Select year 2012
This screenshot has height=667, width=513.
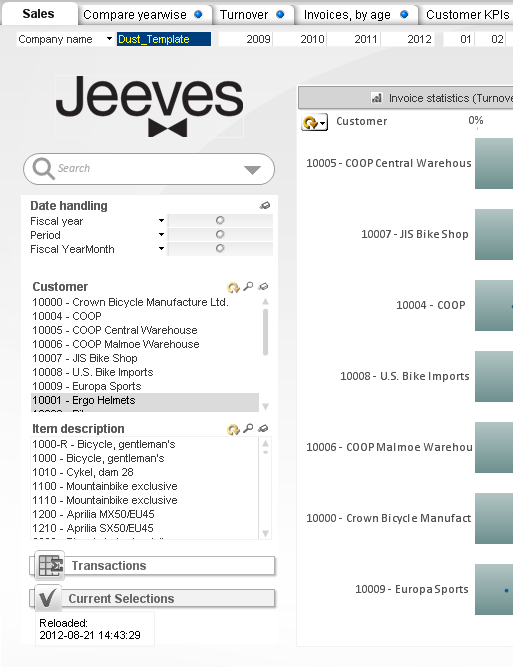[408, 39]
